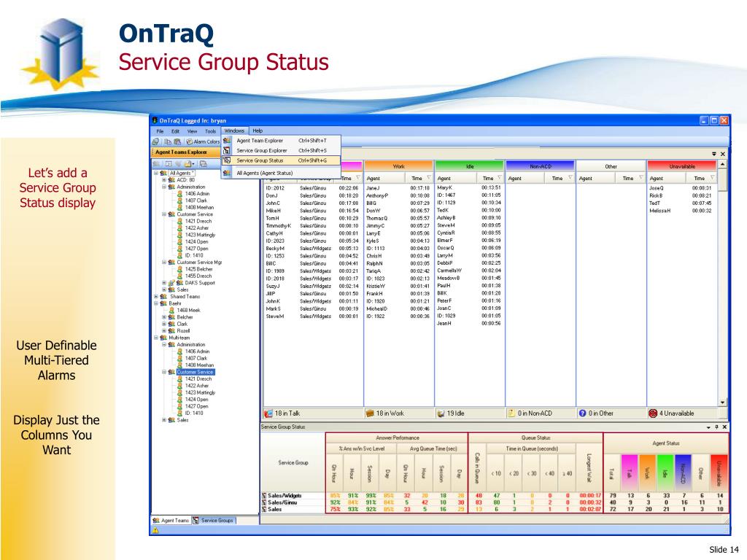Choose Agent Team Explorer menu entry
The height and width of the screenshot is (560, 747).
tap(281, 141)
